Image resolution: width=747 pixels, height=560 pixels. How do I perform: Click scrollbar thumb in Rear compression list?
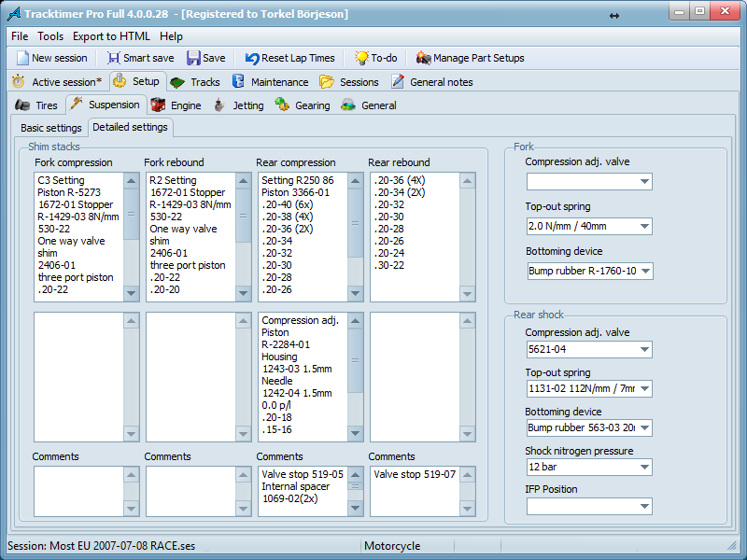point(355,223)
